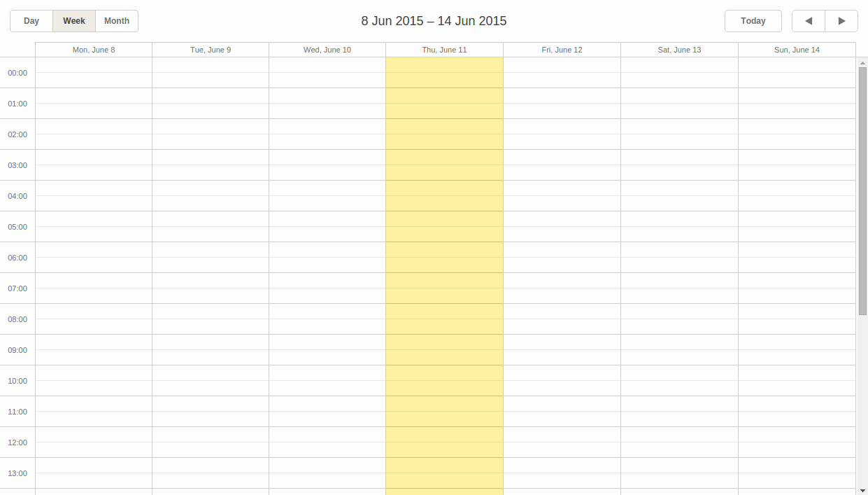The height and width of the screenshot is (495, 868).
Task: Click the Today button
Action: point(753,21)
